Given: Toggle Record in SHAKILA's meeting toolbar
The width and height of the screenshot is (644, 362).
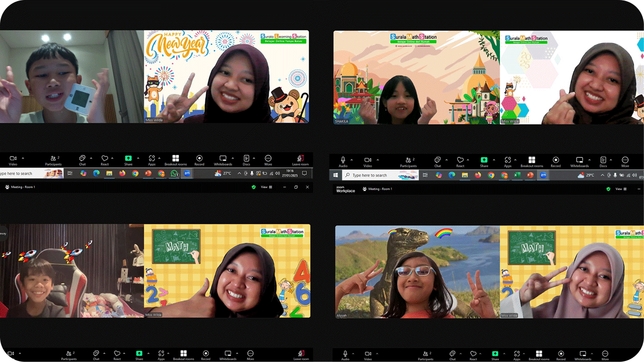Looking at the screenshot, I should point(556,161).
